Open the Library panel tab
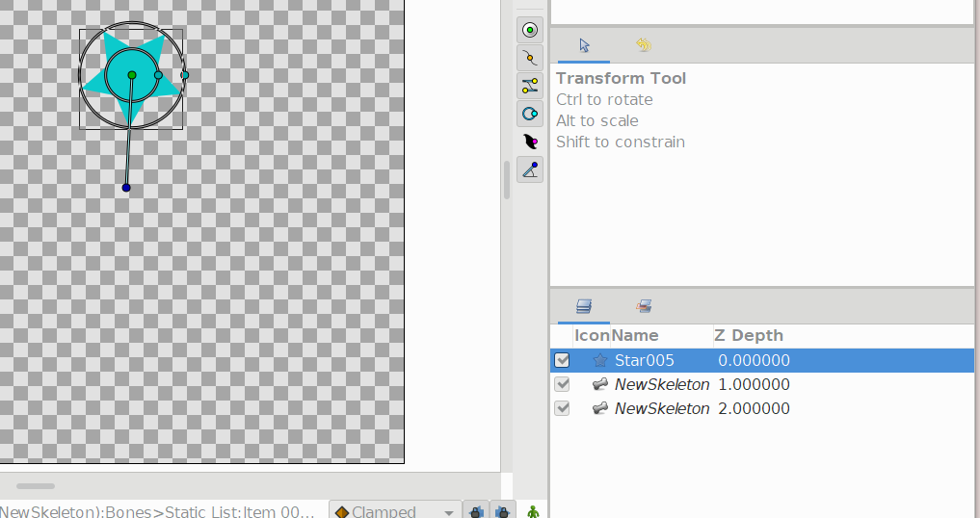Image resolution: width=980 pixels, height=518 pixels. [x=644, y=306]
